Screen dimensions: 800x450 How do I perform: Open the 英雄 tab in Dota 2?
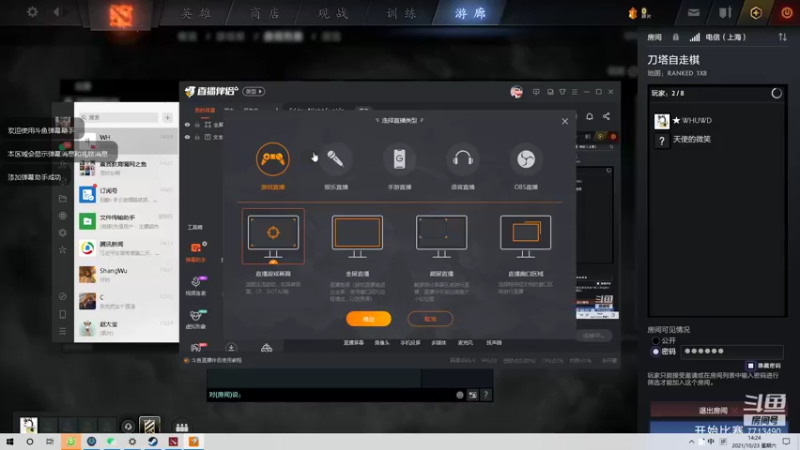pyautogui.click(x=196, y=13)
